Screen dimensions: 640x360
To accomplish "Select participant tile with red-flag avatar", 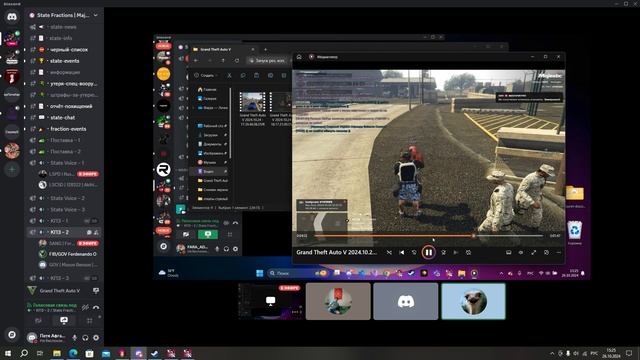I will click(x=338, y=302).
